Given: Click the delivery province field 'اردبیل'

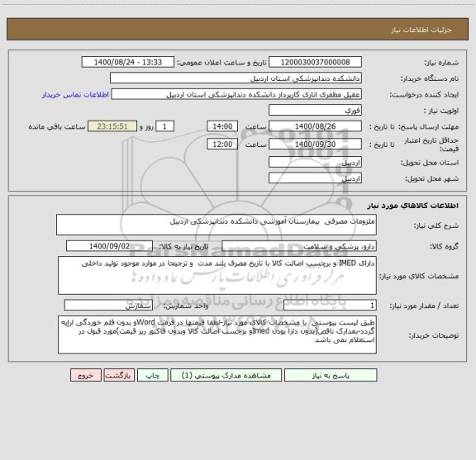Looking at the screenshot, I should click(x=315, y=163).
